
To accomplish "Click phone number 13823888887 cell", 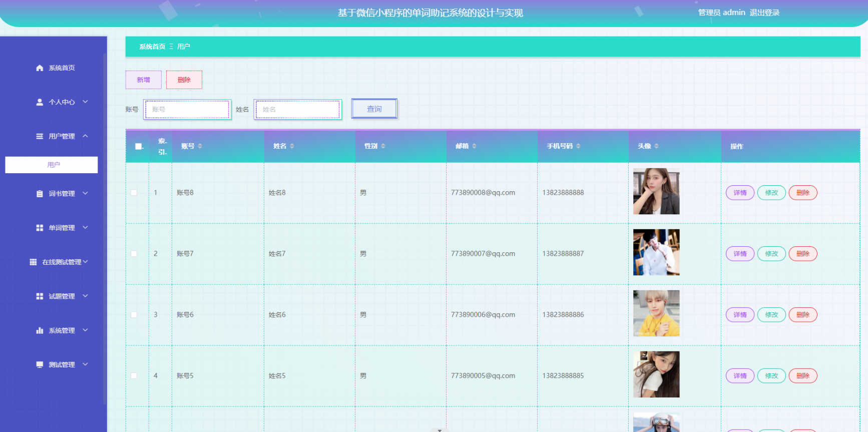I will coord(563,254).
